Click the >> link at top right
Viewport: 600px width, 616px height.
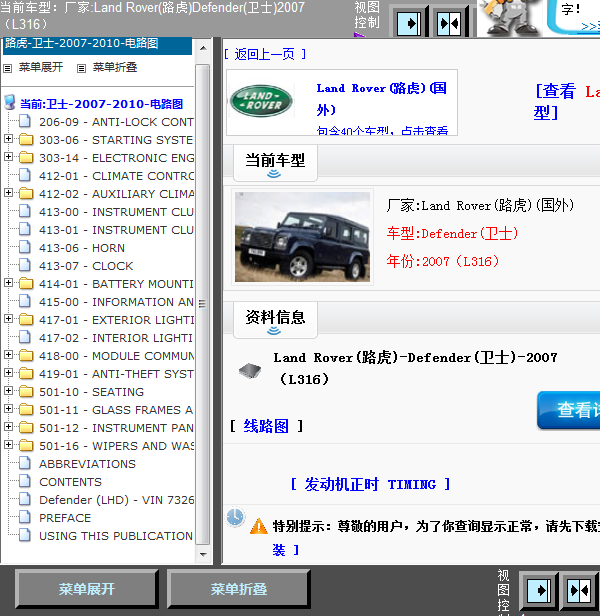click(x=590, y=27)
